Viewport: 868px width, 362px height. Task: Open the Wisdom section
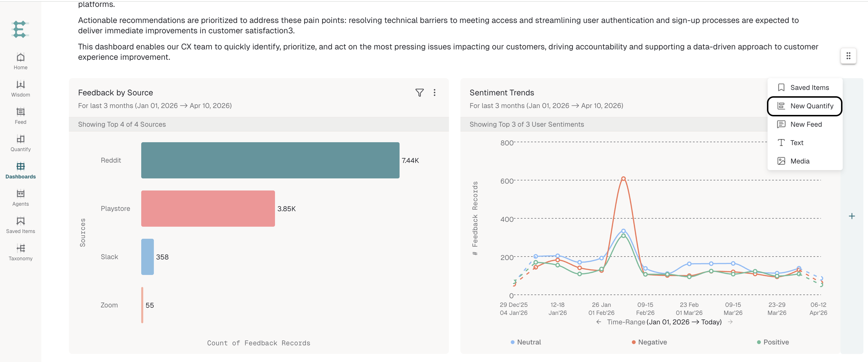[x=21, y=88]
